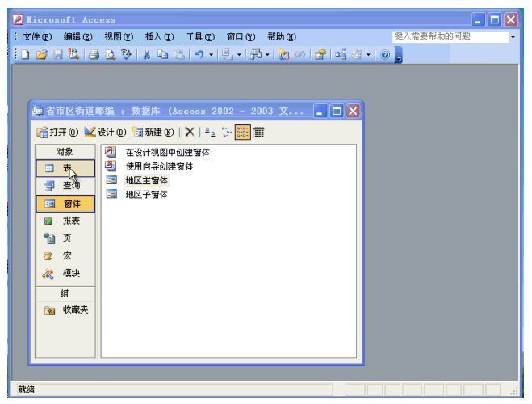Click the New database toolbar icon
The image size is (532, 404).
26,55
